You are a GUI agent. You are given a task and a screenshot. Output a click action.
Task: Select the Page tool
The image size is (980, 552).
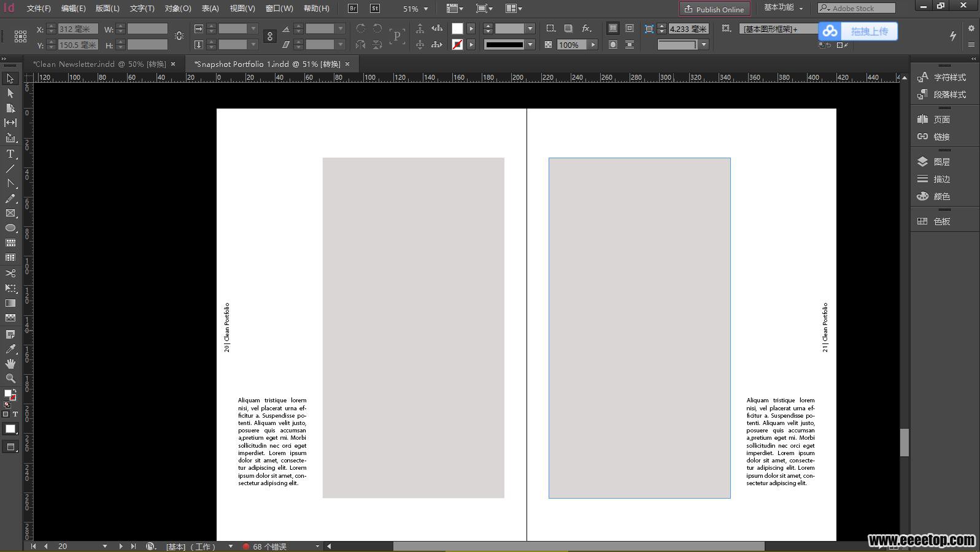coord(10,108)
